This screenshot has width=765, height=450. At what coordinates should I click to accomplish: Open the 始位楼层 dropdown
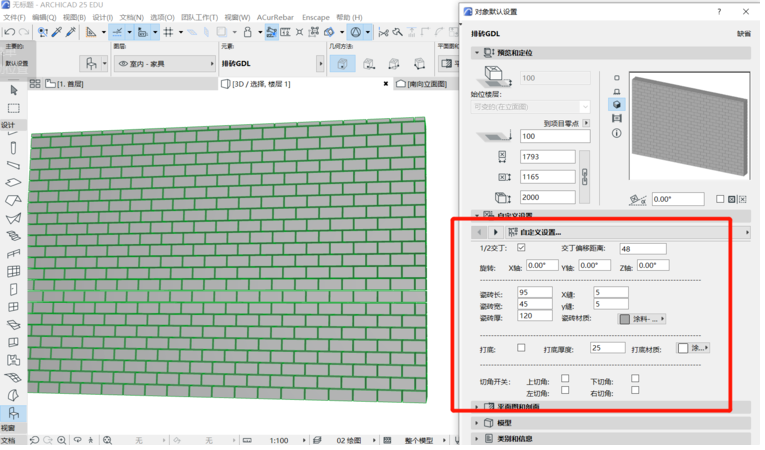click(531, 106)
